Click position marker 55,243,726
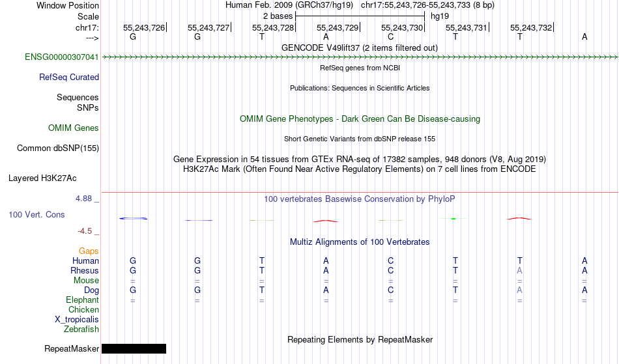Image resolution: width=619 pixels, height=364 pixels. click(x=145, y=27)
